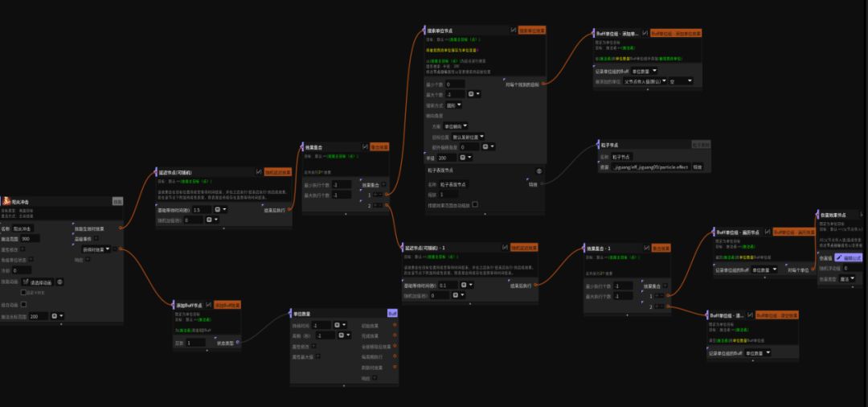Image resolution: width=868 pixels, height=407 pixels.
Task: Click the globe icon beside the animation selector
Action: pos(60,282)
